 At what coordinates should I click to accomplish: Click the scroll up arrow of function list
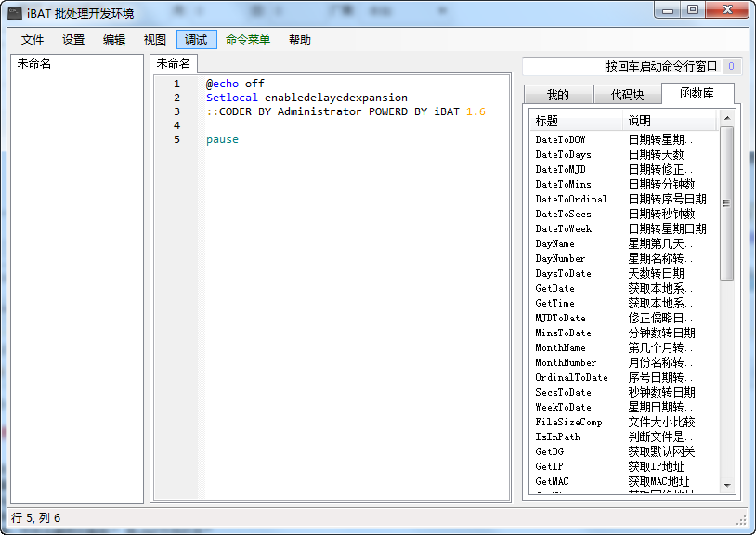(x=727, y=118)
